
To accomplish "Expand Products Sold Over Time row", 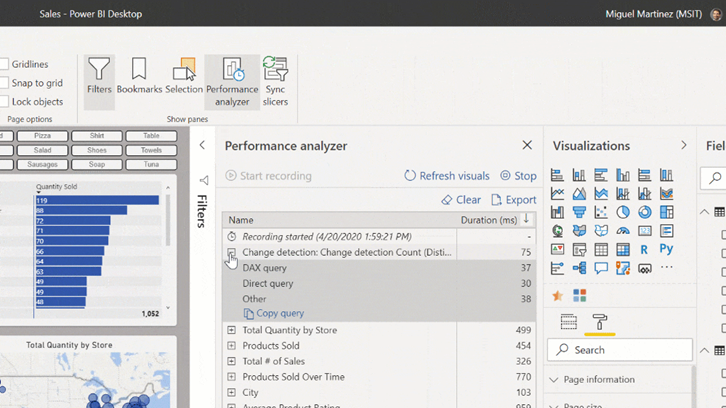I will [232, 377].
